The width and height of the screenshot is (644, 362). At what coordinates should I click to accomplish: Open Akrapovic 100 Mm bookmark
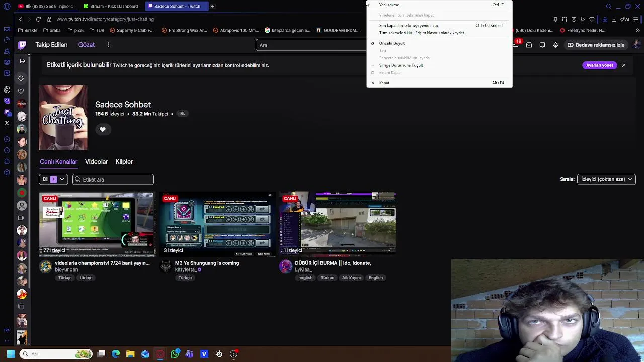[236, 30]
